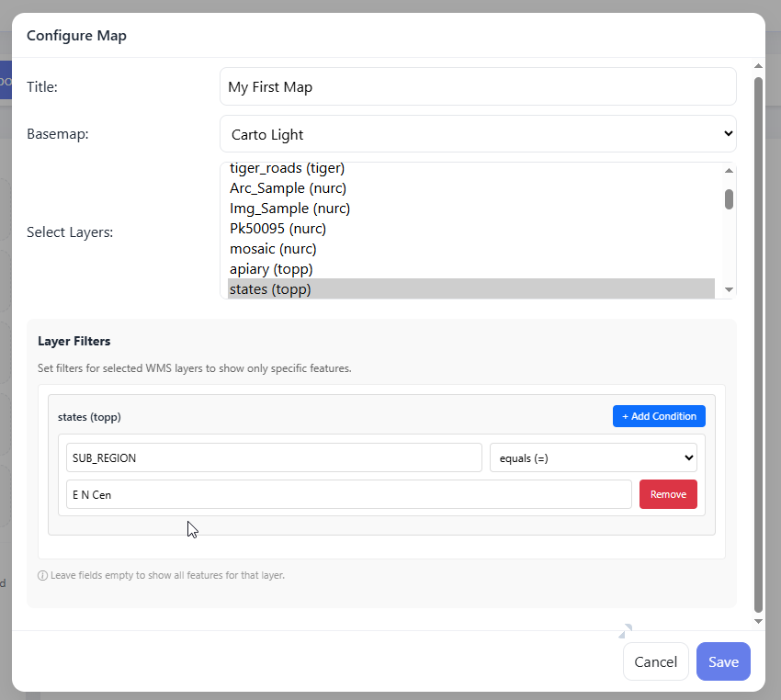781x700 pixels.
Task: Click the info icon beside the hint text
Action: 42,576
